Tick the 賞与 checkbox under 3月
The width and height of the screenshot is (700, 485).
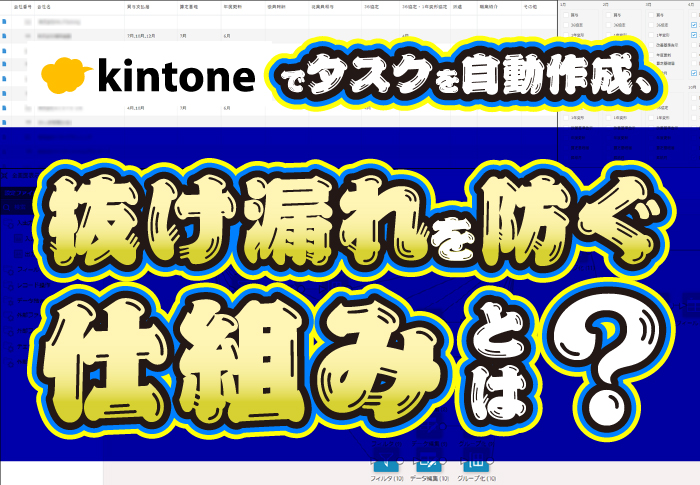tap(651, 15)
